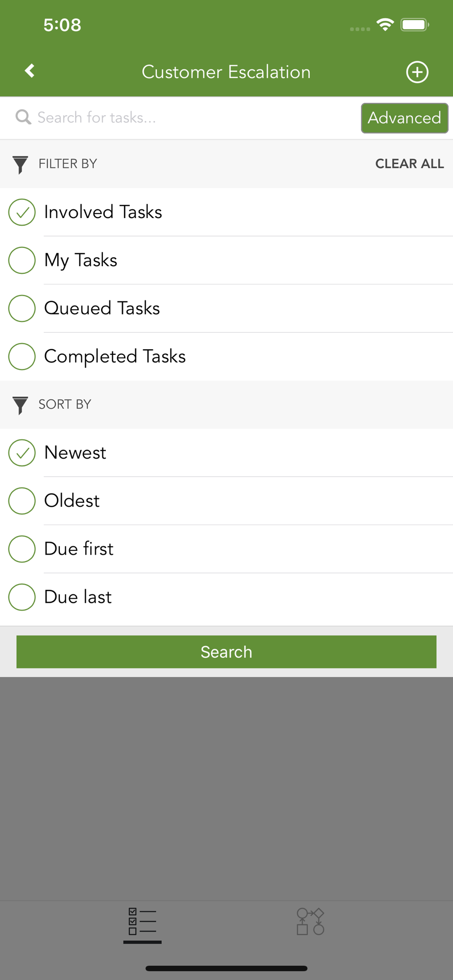Tap the add task plus icon

pyautogui.click(x=417, y=72)
